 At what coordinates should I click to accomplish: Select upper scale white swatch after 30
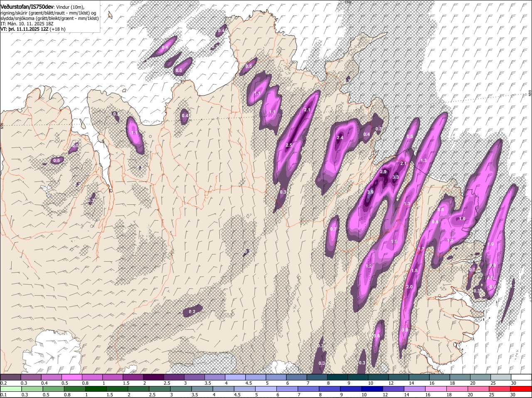(x=522, y=377)
